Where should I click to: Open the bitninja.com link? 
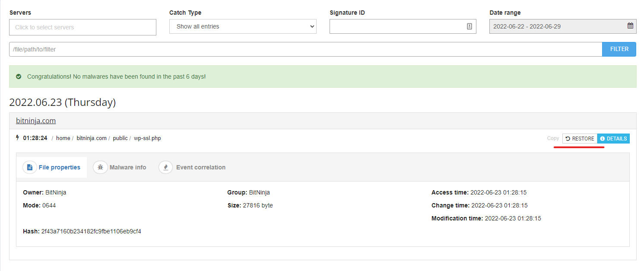35,121
